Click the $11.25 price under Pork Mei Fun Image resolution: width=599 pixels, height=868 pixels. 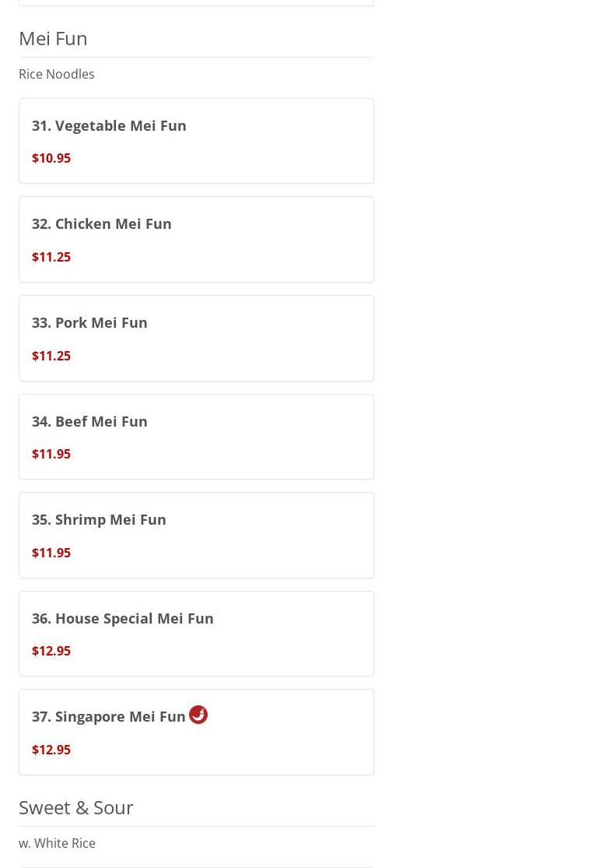51,356
